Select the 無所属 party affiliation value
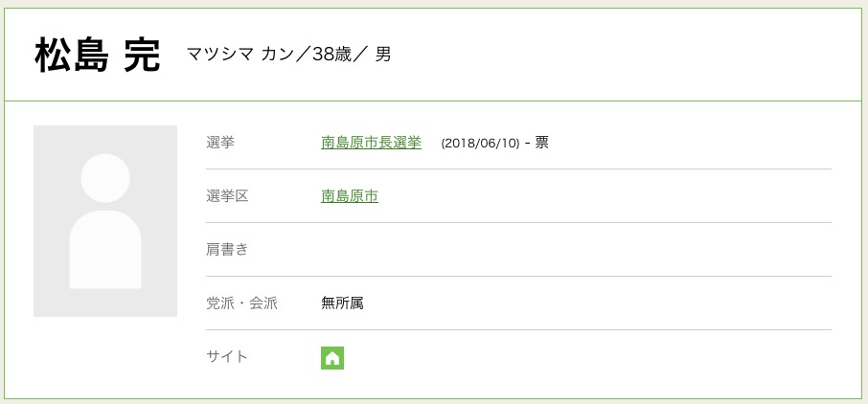 point(342,303)
